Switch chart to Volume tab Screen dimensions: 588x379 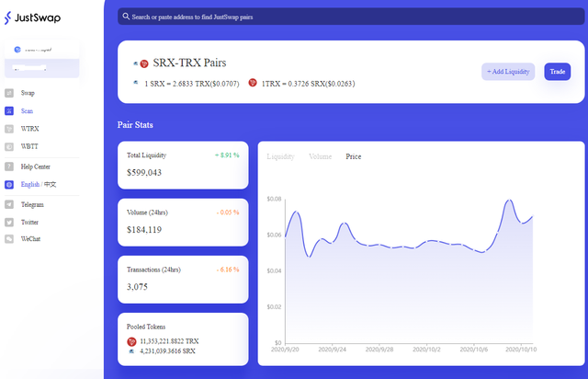321,156
